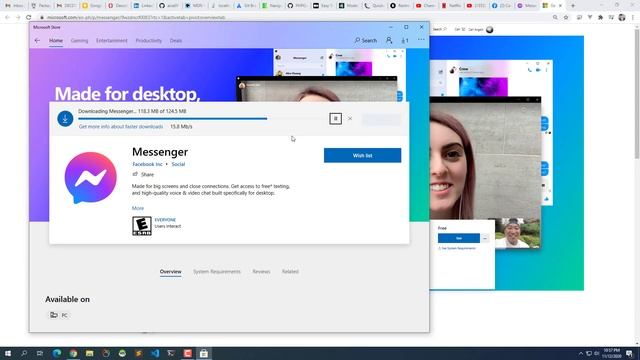Open the website account avatar
This screenshot has width=640, height=360.
pos(490,29)
